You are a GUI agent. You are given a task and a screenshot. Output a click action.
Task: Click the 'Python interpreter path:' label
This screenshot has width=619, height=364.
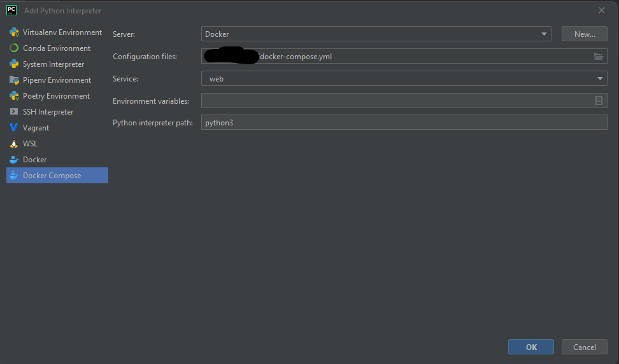153,123
